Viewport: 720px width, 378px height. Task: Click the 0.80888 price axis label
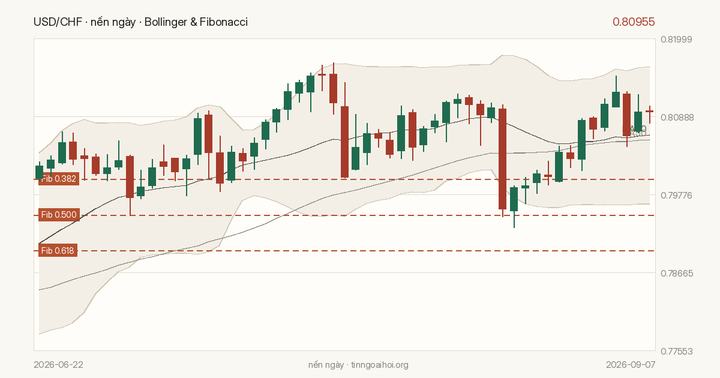677,118
